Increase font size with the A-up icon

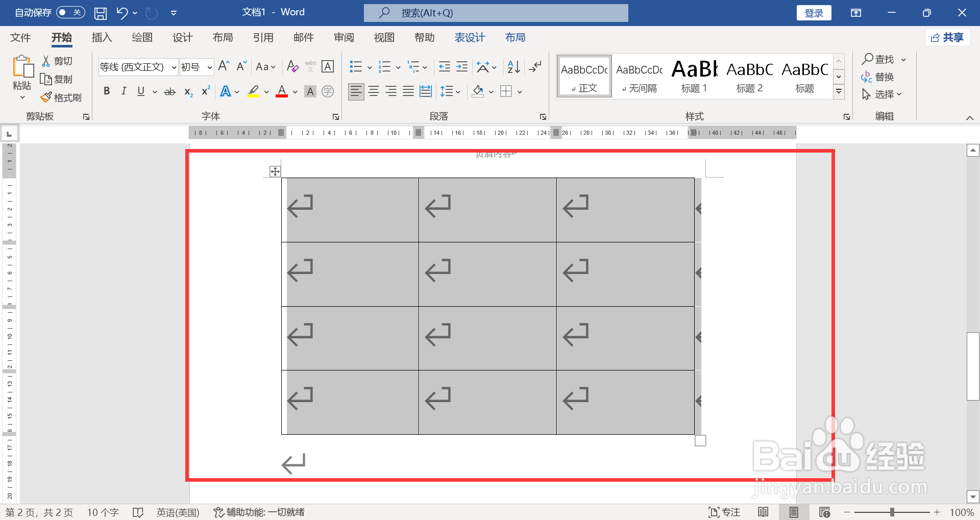[x=224, y=66]
